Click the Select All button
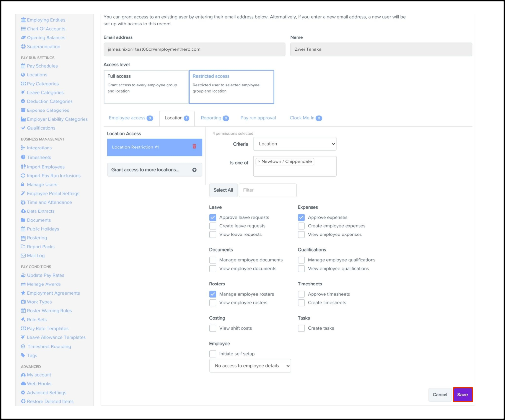This screenshot has width=505, height=420. pyautogui.click(x=223, y=190)
